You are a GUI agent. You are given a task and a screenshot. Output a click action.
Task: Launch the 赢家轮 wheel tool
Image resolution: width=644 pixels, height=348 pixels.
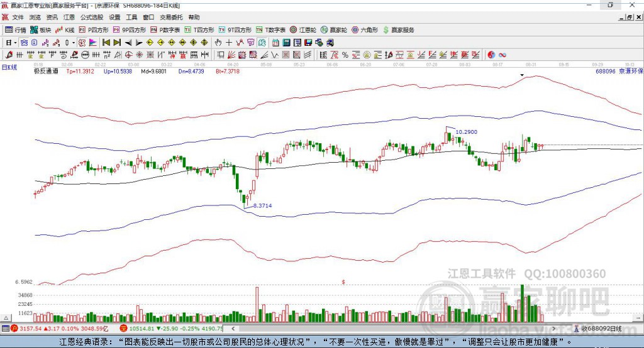[334, 30]
